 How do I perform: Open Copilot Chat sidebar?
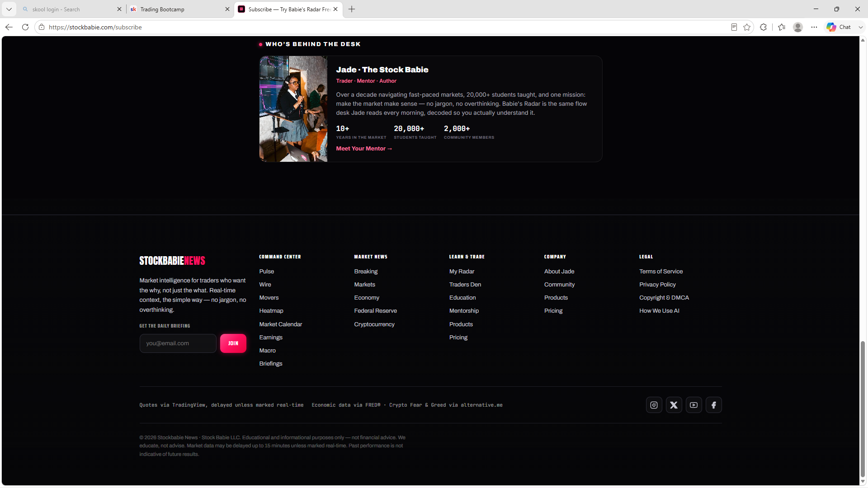click(839, 27)
